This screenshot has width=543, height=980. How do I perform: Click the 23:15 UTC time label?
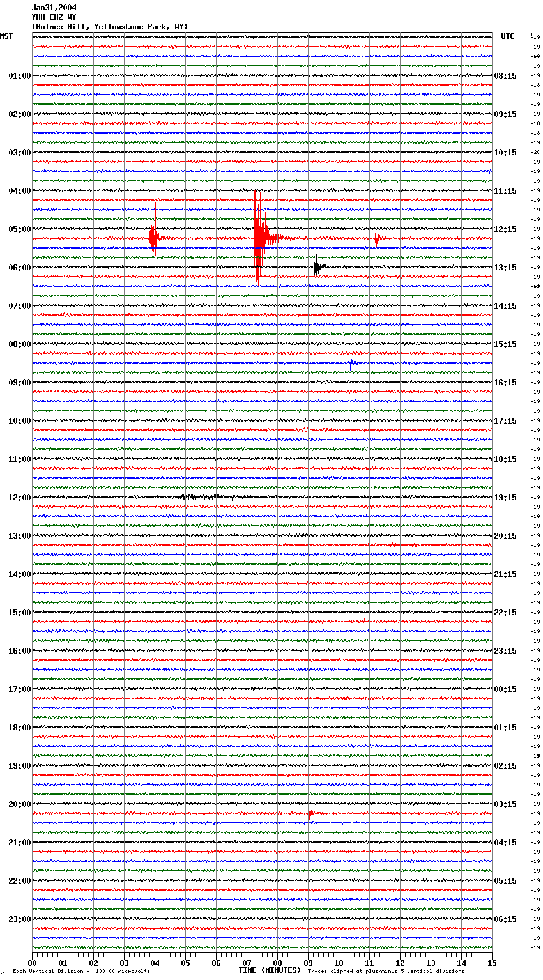505,651
